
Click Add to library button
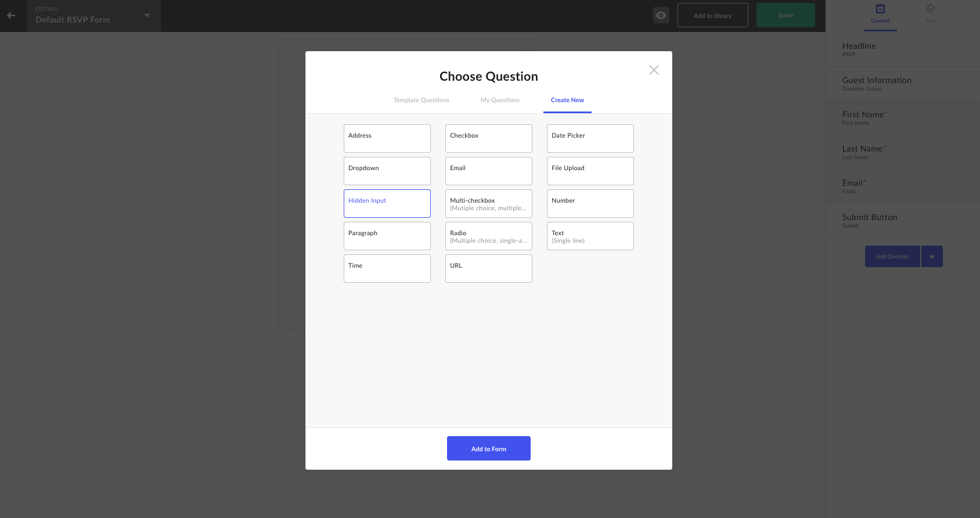[713, 15]
